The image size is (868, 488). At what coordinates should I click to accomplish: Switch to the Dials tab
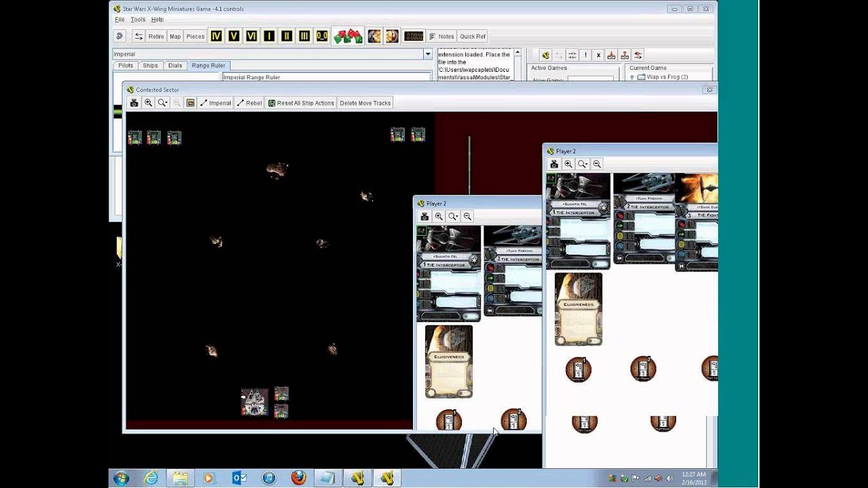point(175,66)
